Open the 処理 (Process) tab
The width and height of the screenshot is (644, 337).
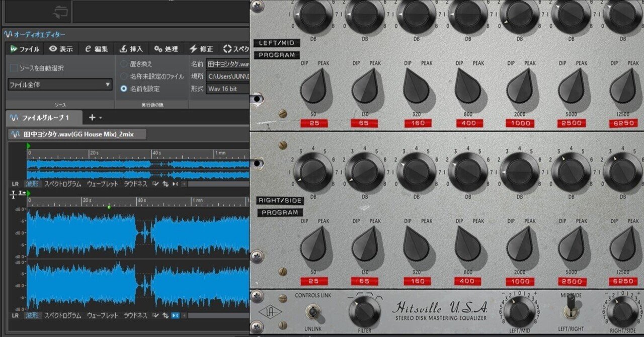point(166,49)
